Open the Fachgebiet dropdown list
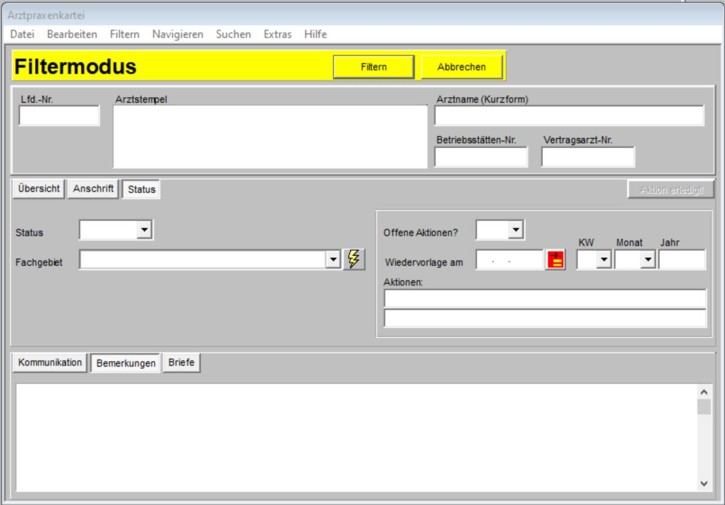This screenshot has width=725, height=505. (x=333, y=260)
